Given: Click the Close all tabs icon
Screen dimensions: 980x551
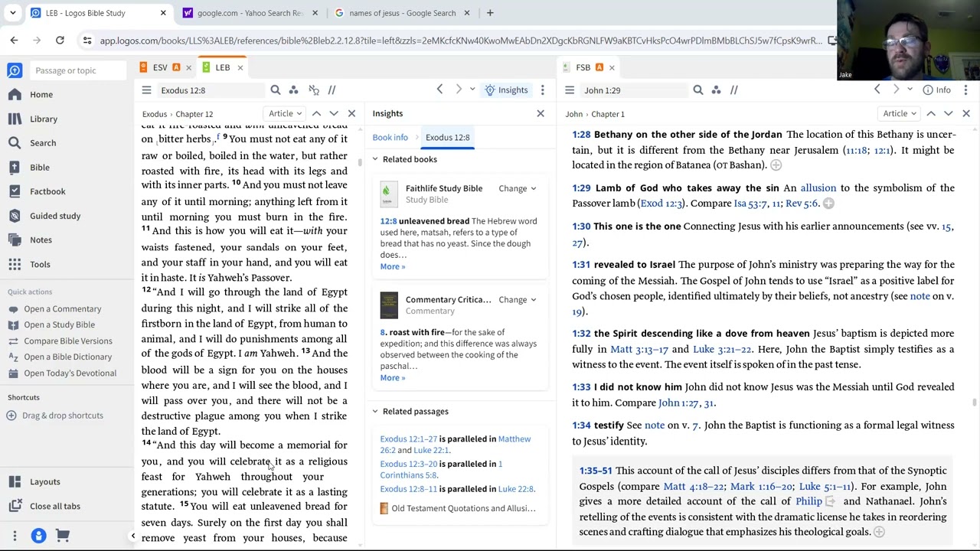Looking at the screenshot, I should click(15, 506).
